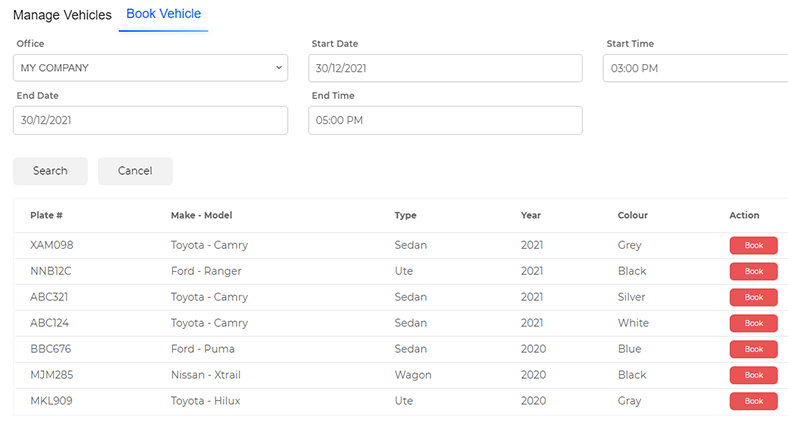Book the ABC124 white Camry
Screen dimensions: 788x429
(x=753, y=323)
